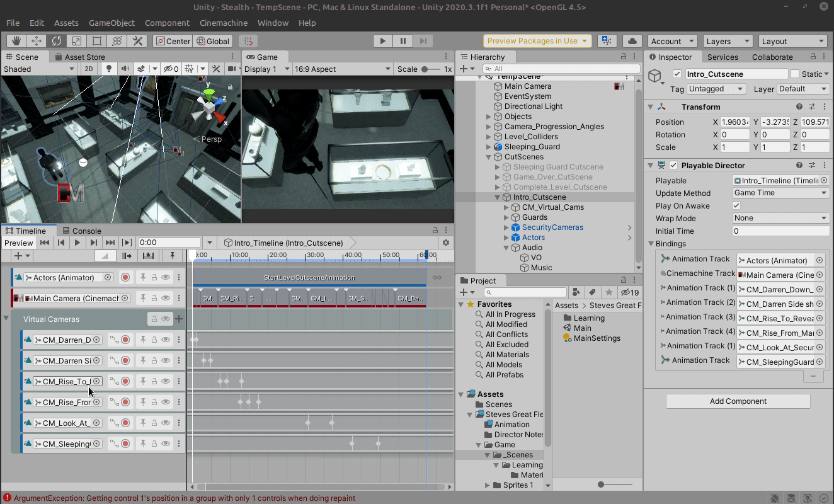Adjust Game view Scale slider
This screenshot has width=834, height=504.
pyautogui.click(x=431, y=69)
